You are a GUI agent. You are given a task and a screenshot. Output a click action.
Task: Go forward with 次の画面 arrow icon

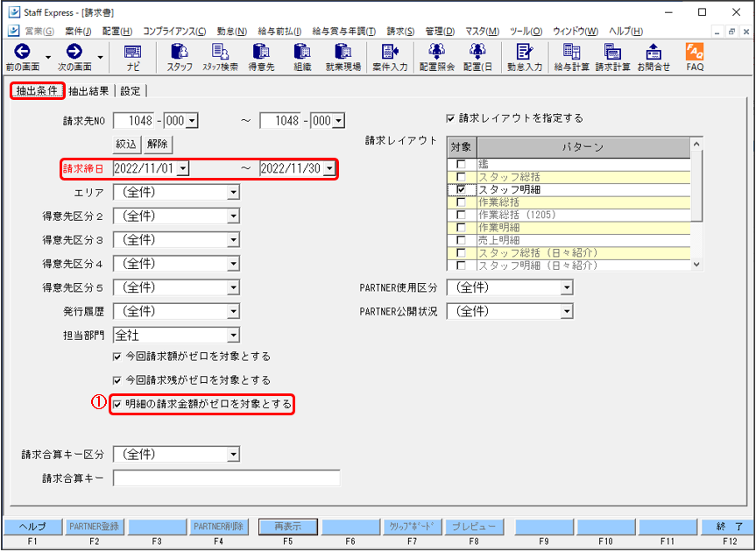click(74, 52)
